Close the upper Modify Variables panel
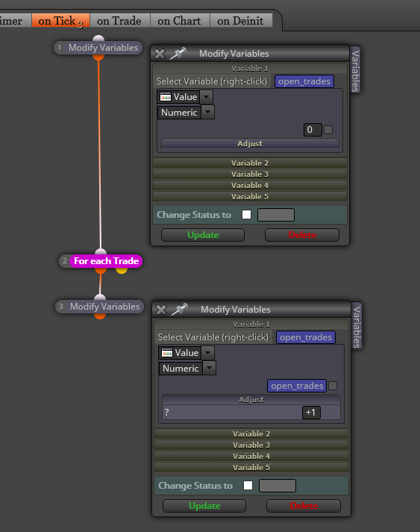The height and width of the screenshot is (532, 420). point(160,54)
